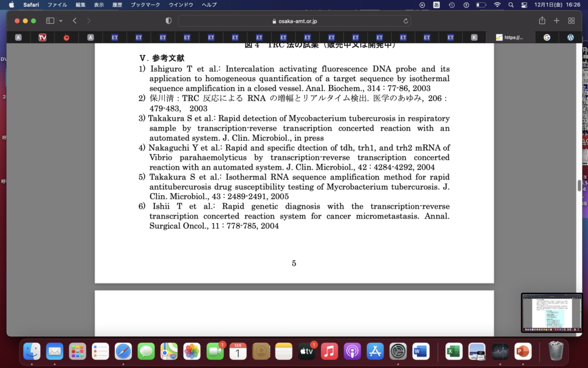Open the 履歴 menu
The image size is (588, 368).
click(117, 5)
